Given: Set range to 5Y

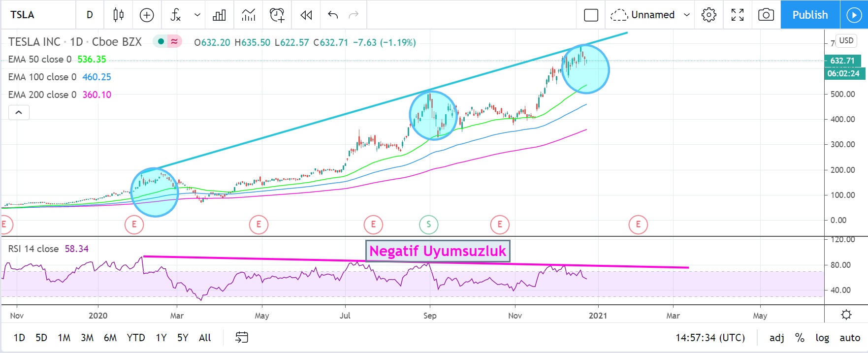Looking at the screenshot, I should [x=183, y=338].
